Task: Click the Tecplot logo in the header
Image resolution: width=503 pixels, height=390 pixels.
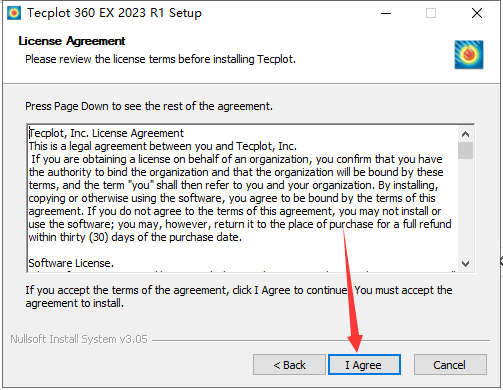Action: coord(469,55)
